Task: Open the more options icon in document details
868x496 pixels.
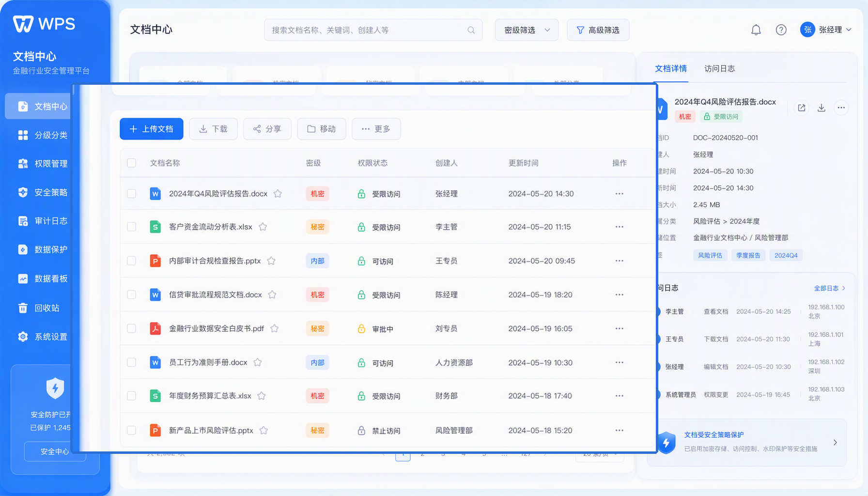Action: click(x=841, y=108)
